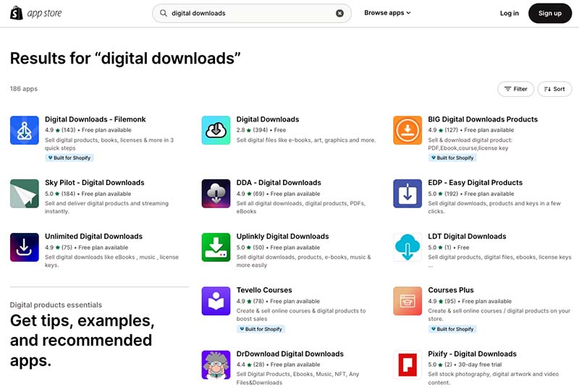Open the DrDownload Digital Downloads title
Viewport: 579px width, 392px height.
290,354
